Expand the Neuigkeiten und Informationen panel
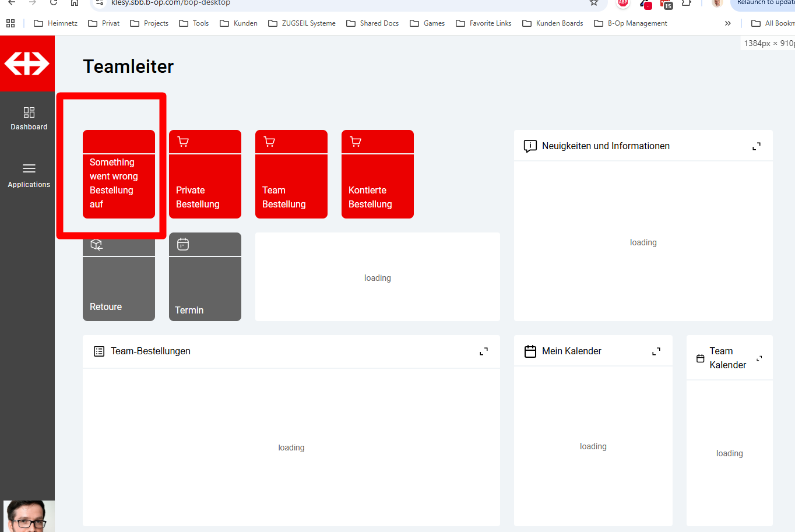Screen dimensions: 795x532 tap(756, 146)
